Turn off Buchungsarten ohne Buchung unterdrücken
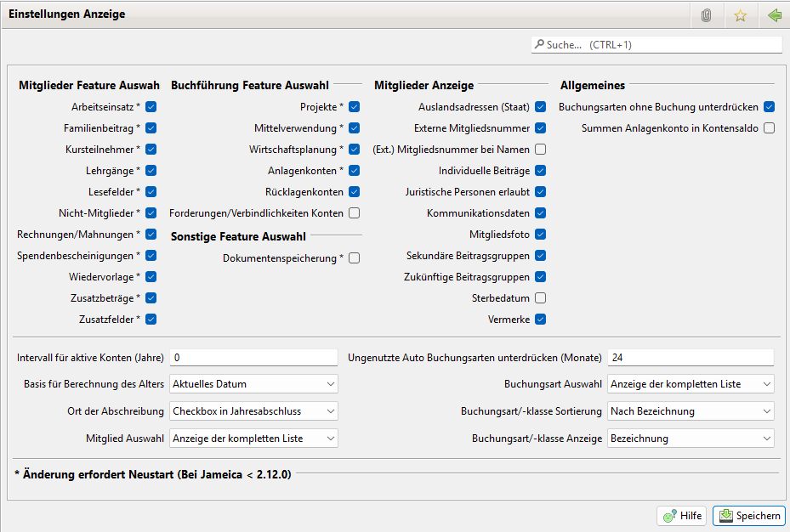This screenshot has width=790, height=532. pos(769,107)
